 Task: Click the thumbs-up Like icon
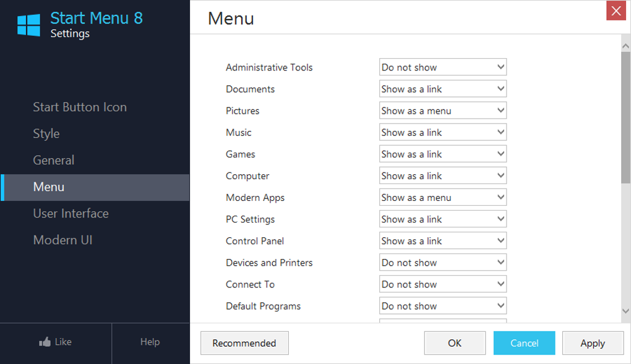pyautogui.click(x=45, y=342)
